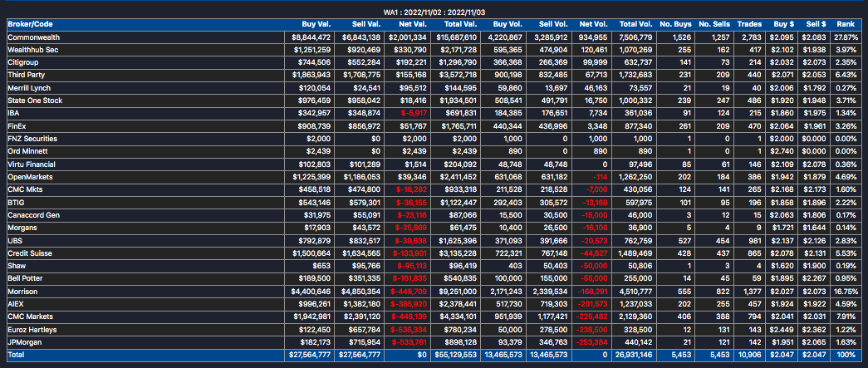Select the Third Party broker name
The height and width of the screenshot is (368, 868).
26,76
